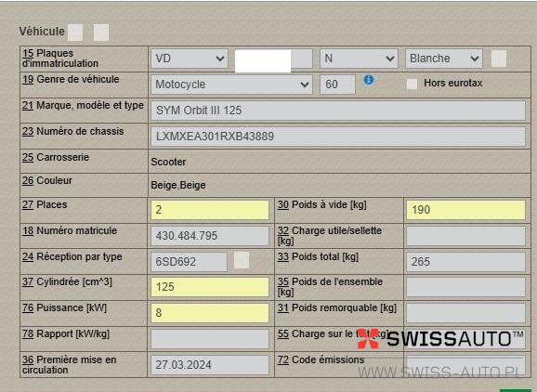The height and width of the screenshot is (392, 537).
Task: Click the Cylindrée field showing 125
Action: [210, 287]
